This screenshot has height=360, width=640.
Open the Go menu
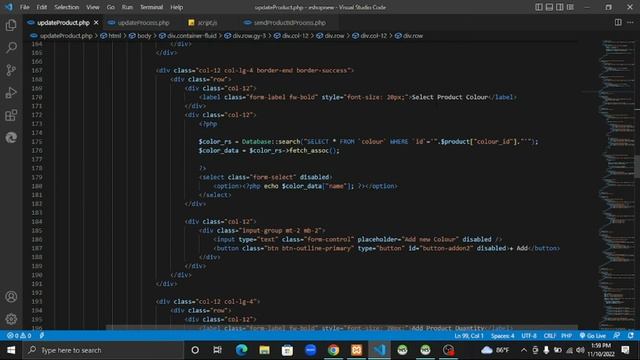pos(111,7)
